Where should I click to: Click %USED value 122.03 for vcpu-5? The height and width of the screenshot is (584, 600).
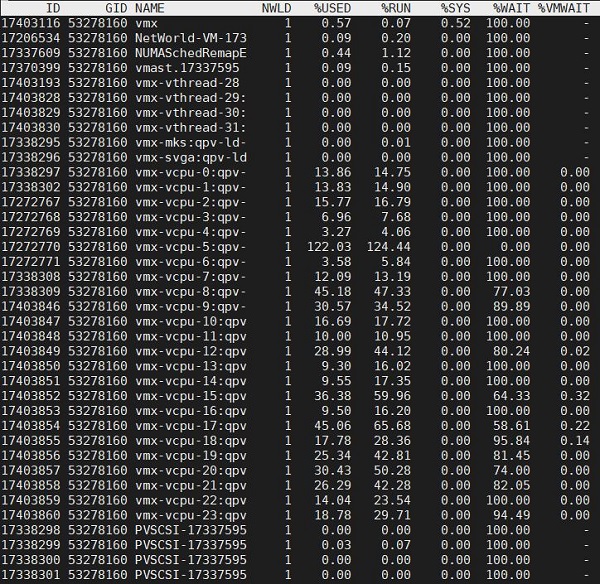(x=329, y=247)
